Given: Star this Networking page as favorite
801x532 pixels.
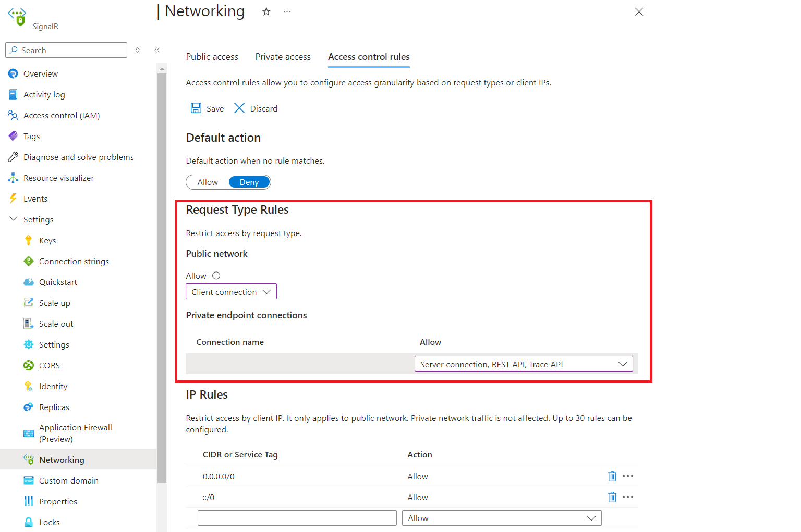Looking at the screenshot, I should coord(266,11).
